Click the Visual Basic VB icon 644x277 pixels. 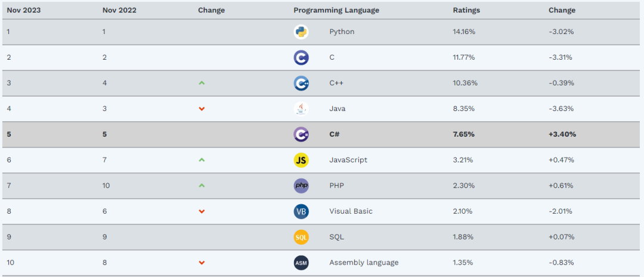click(x=301, y=211)
